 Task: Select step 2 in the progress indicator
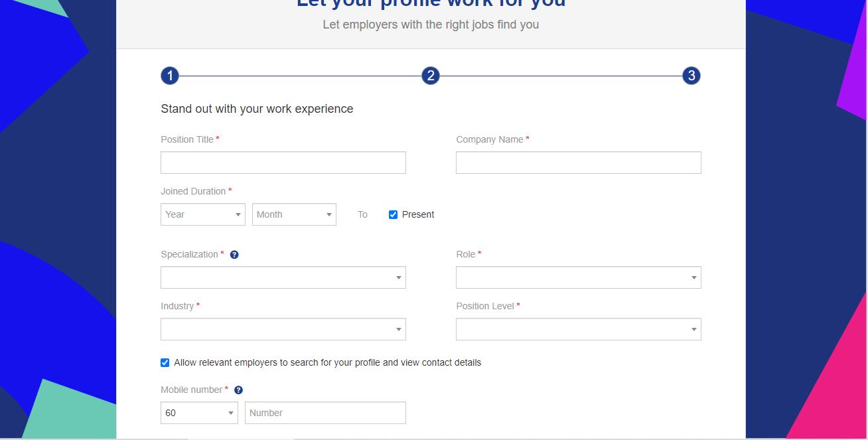click(430, 75)
